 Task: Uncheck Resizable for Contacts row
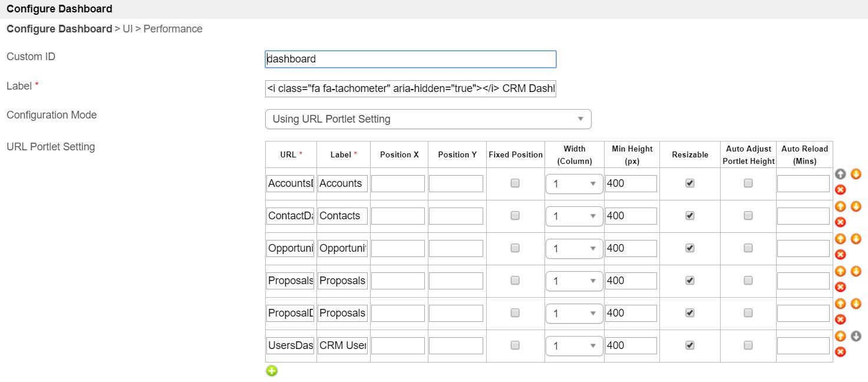point(690,216)
